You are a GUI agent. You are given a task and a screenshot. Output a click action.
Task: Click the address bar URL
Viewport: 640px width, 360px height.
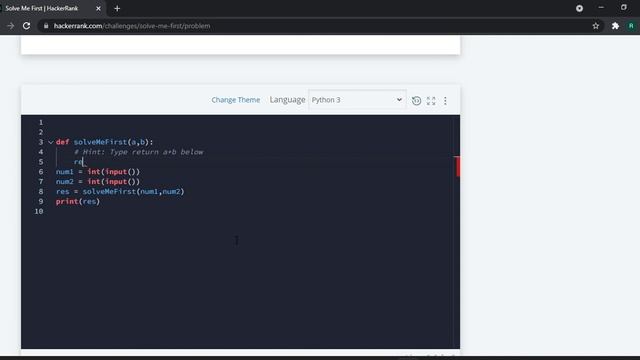tap(132, 26)
